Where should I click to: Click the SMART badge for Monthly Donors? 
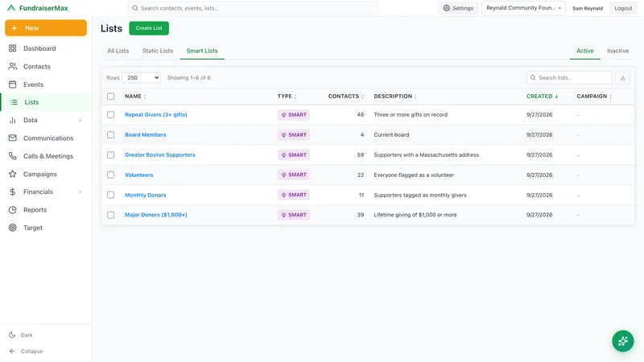(x=294, y=195)
